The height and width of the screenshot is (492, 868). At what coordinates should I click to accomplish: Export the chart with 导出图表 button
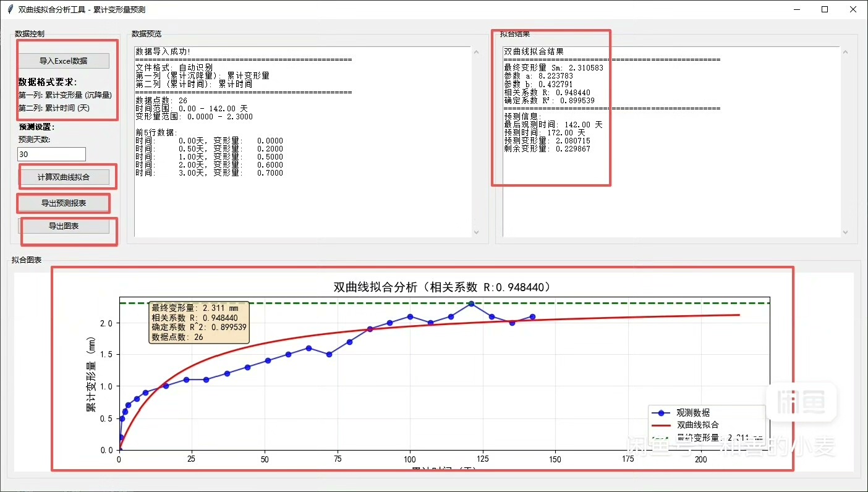coord(64,226)
